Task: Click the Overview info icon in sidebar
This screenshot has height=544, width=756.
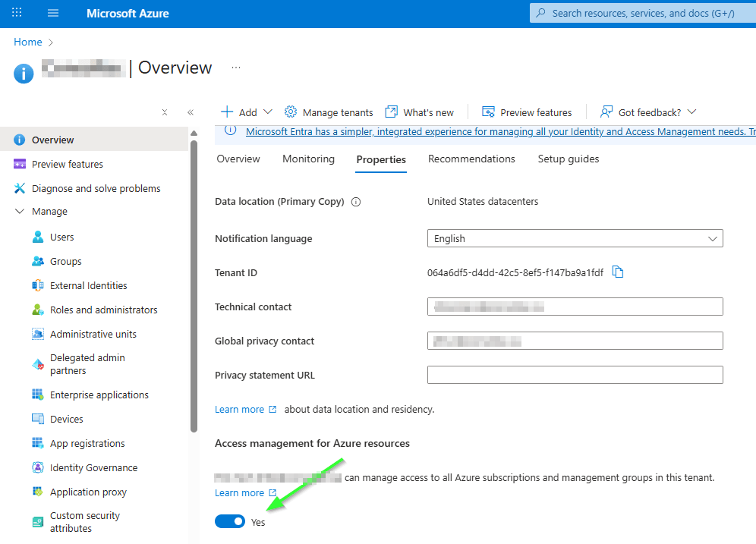Action: click(x=19, y=140)
